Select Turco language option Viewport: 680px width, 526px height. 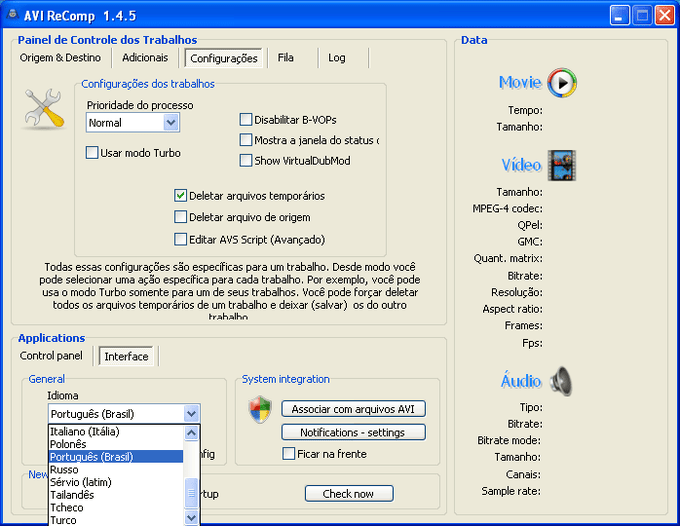click(x=116, y=520)
